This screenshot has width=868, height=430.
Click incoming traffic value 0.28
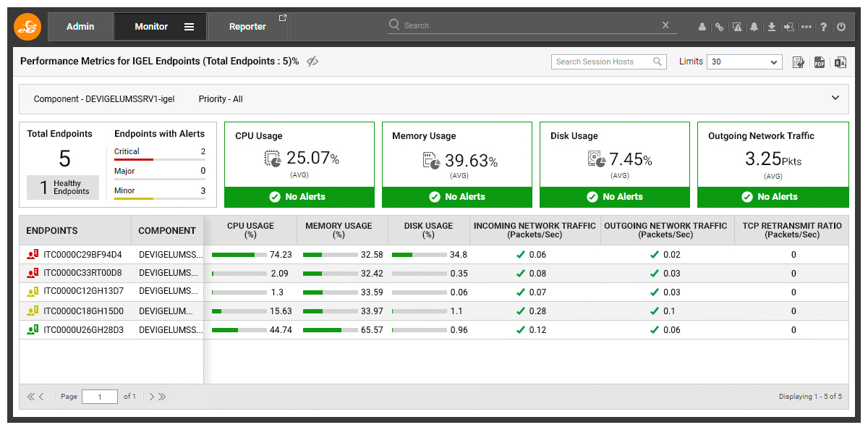click(537, 311)
